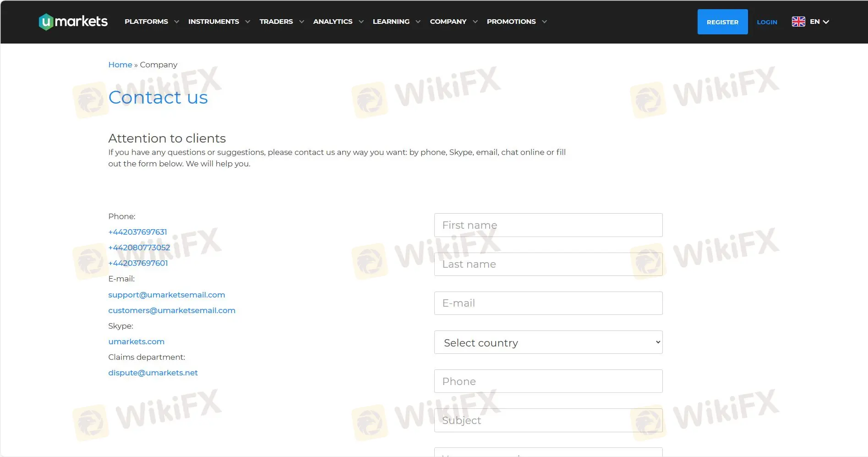Click the E-mail label above addresses
The image size is (868, 457).
[121, 279]
